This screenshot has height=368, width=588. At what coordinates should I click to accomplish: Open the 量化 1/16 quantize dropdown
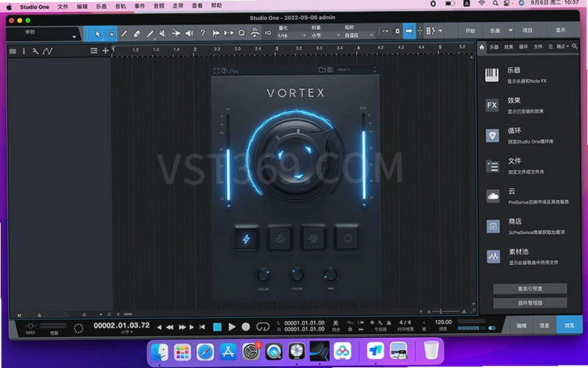[291, 35]
